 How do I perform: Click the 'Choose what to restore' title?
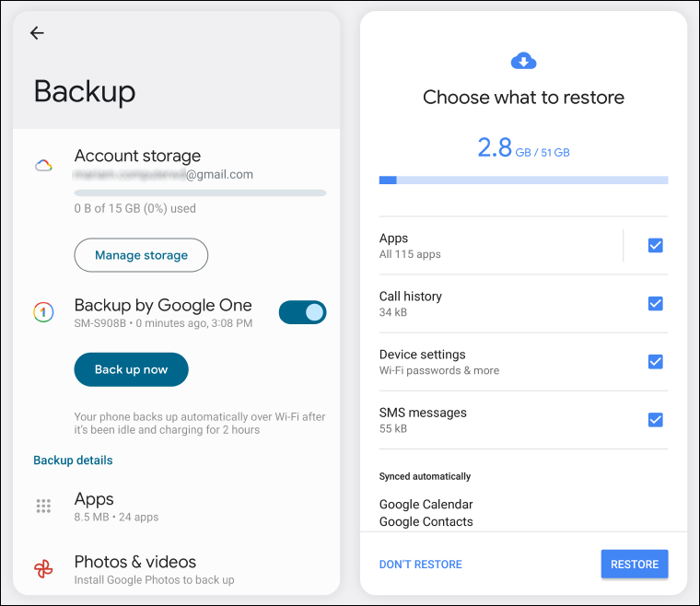point(523,97)
